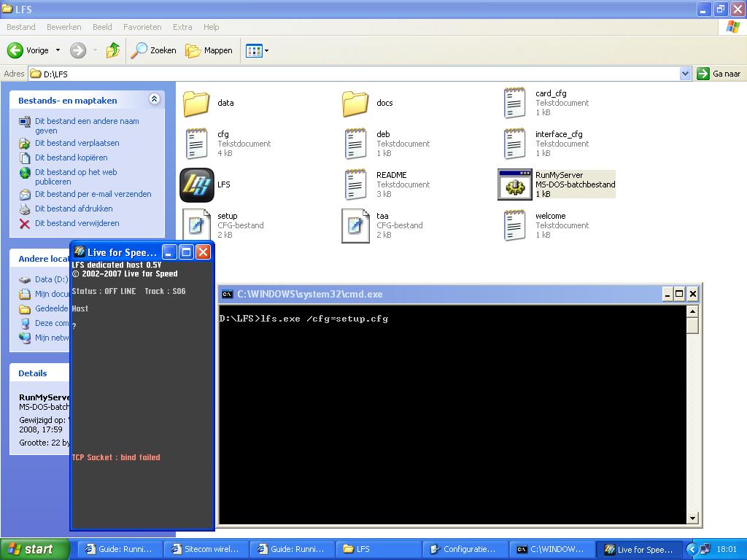Open the Help menu

[x=211, y=27]
